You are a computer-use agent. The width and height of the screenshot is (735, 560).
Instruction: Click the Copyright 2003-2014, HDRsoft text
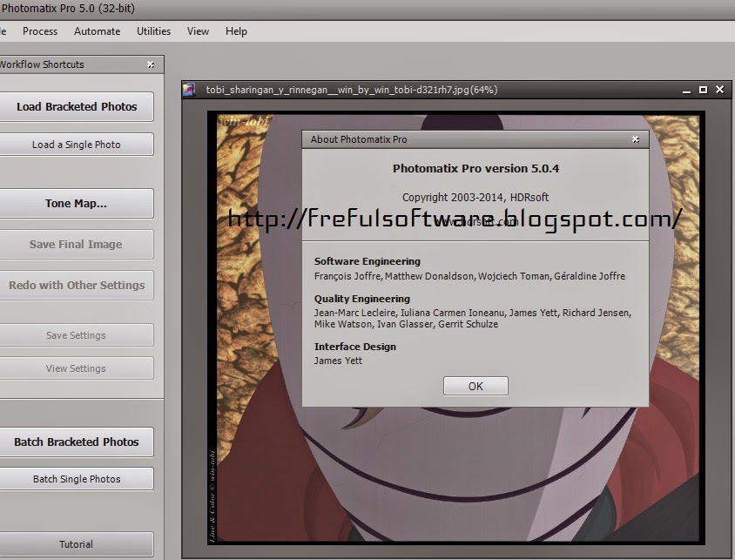pos(475,198)
